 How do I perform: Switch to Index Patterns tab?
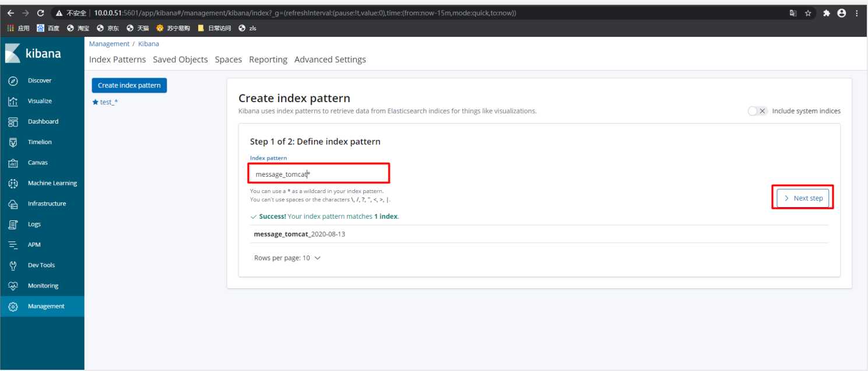118,60
